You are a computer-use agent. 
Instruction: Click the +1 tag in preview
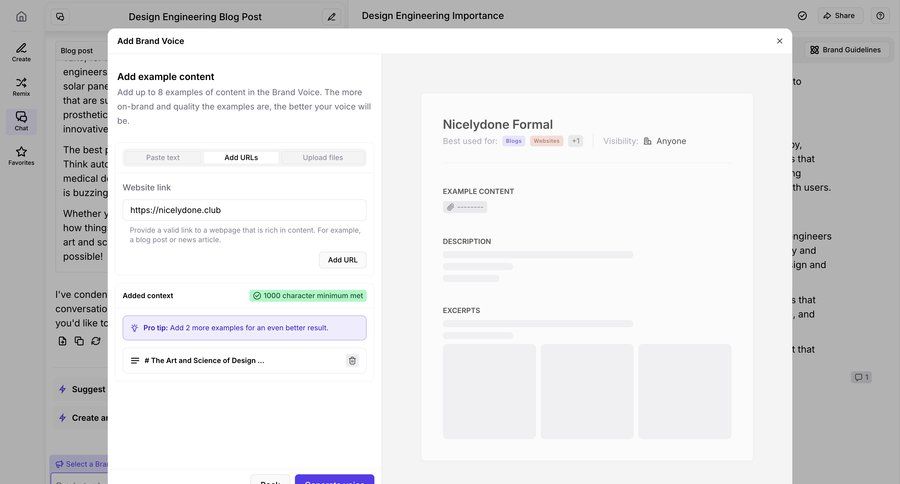click(576, 141)
